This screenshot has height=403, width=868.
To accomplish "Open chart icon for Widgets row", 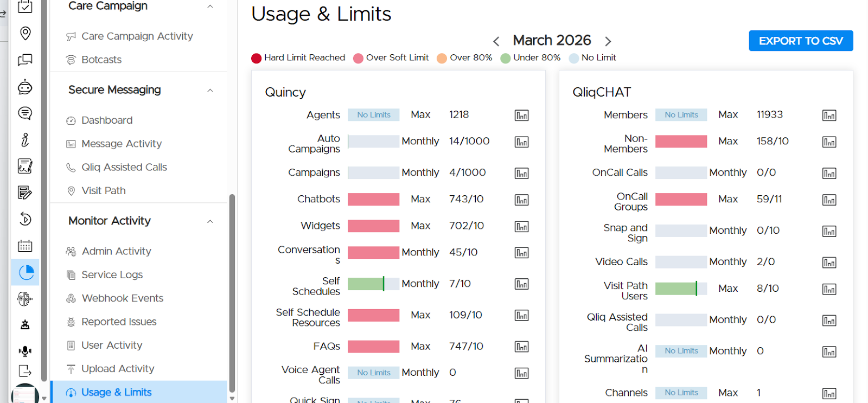I will coord(521,227).
